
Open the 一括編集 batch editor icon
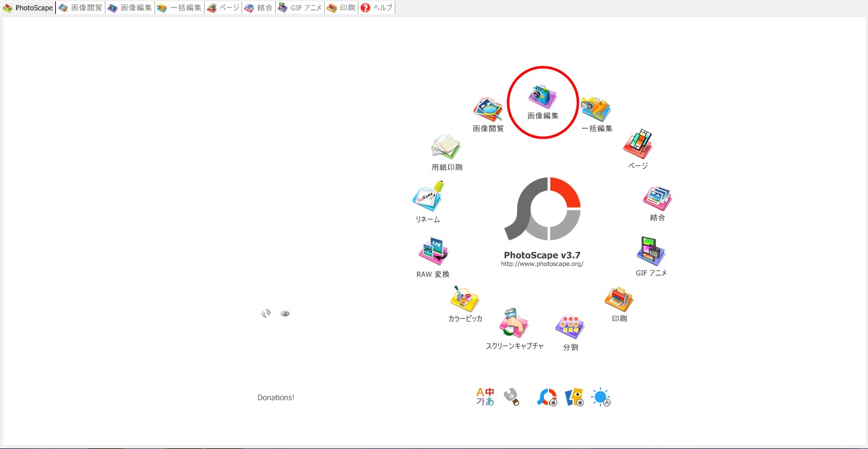(x=596, y=111)
